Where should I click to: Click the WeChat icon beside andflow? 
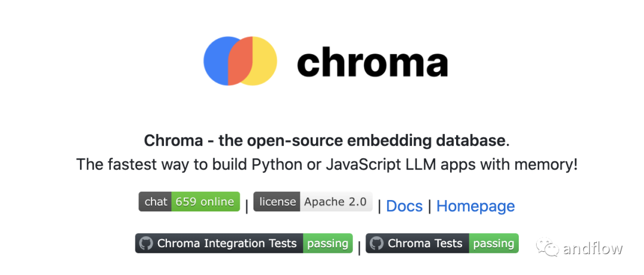tap(547, 247)
